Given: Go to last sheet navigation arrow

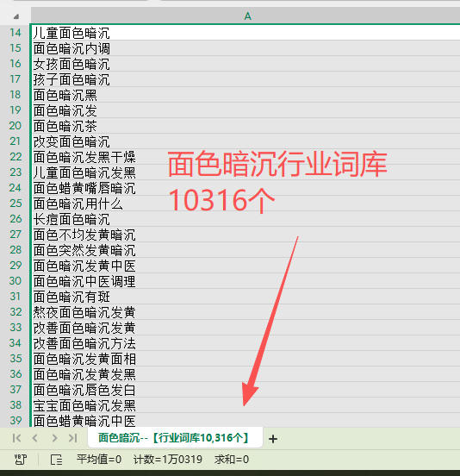Looking at the screenshot, I should click(x=72, y=438).
